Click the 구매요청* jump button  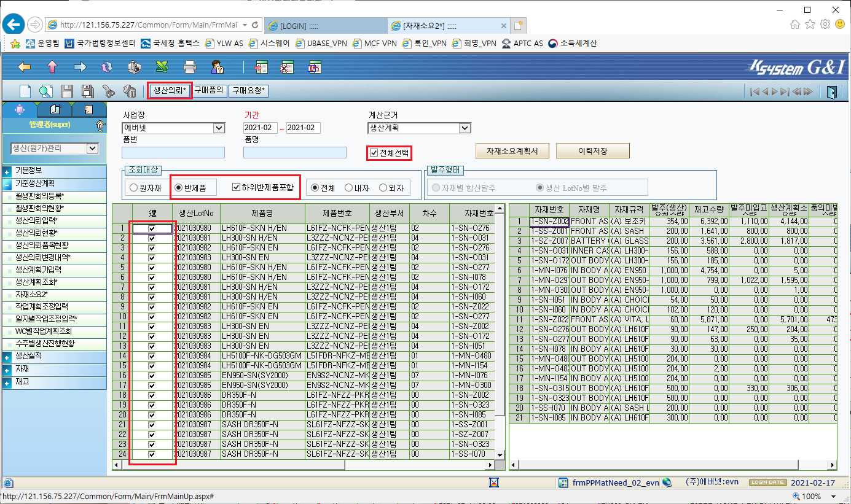(x=248, y=91)
